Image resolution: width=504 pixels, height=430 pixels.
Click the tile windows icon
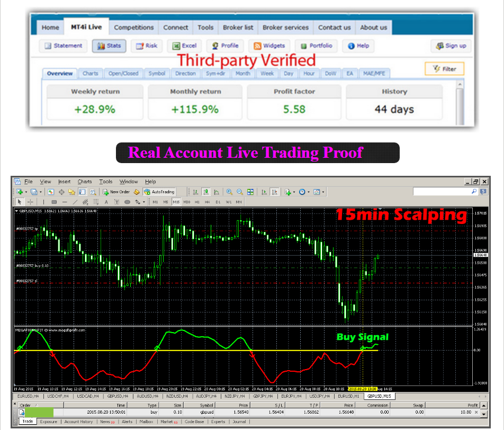point(250,192)
